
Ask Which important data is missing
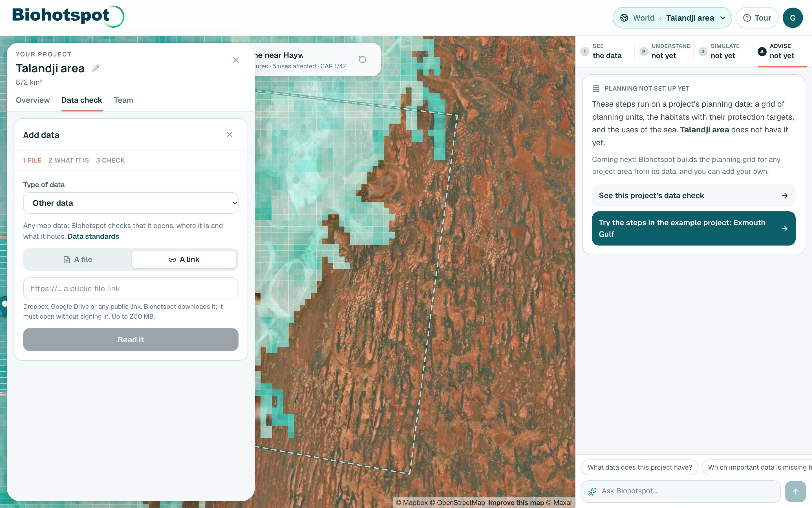pos(757,467)
